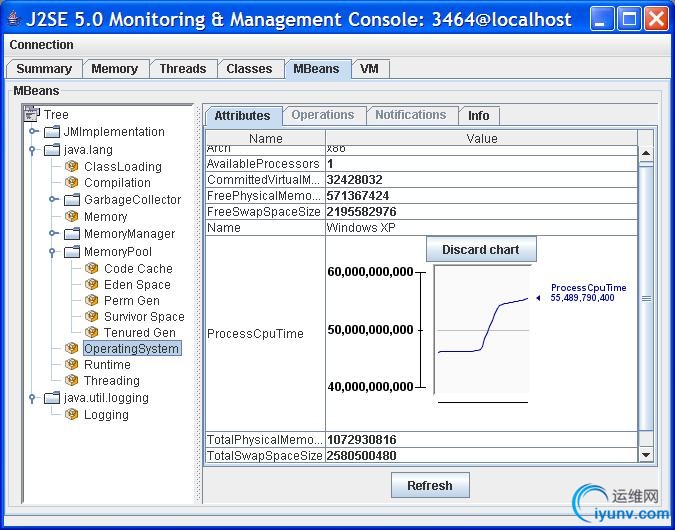Click the ClassLoading MBean icon
This screenshot has height=530, width=675.
(x=71, y=166)
